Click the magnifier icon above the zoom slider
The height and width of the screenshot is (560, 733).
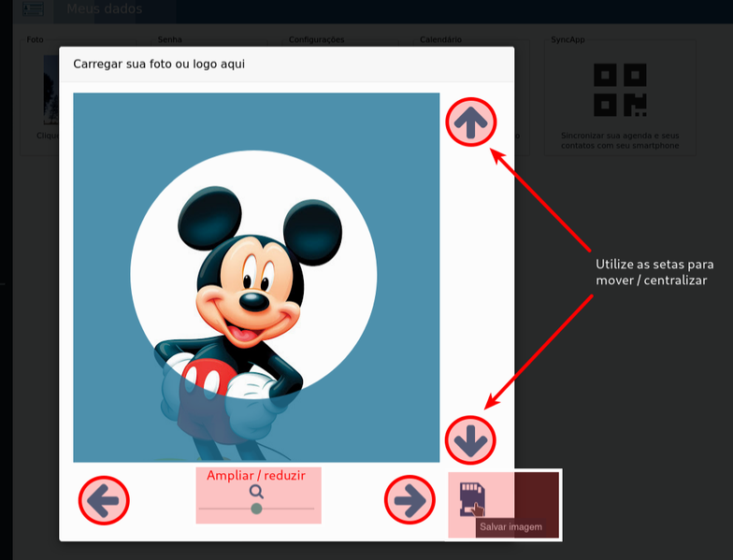(x=256, y=492)
